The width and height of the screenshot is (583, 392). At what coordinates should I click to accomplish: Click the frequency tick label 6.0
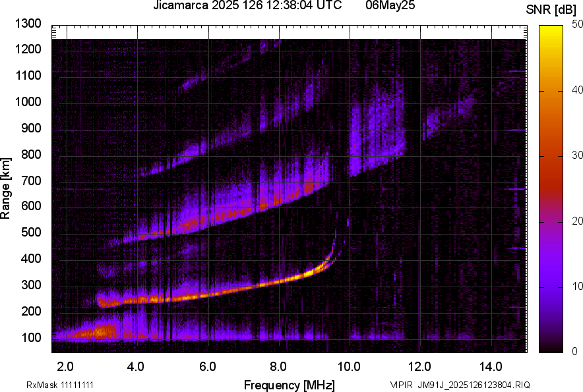point(208,367)
